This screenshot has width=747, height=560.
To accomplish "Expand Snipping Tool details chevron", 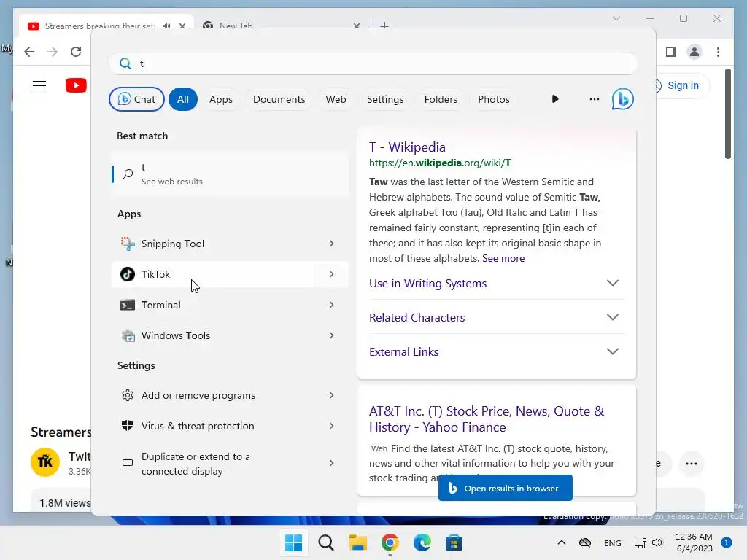I will point(332,244).
